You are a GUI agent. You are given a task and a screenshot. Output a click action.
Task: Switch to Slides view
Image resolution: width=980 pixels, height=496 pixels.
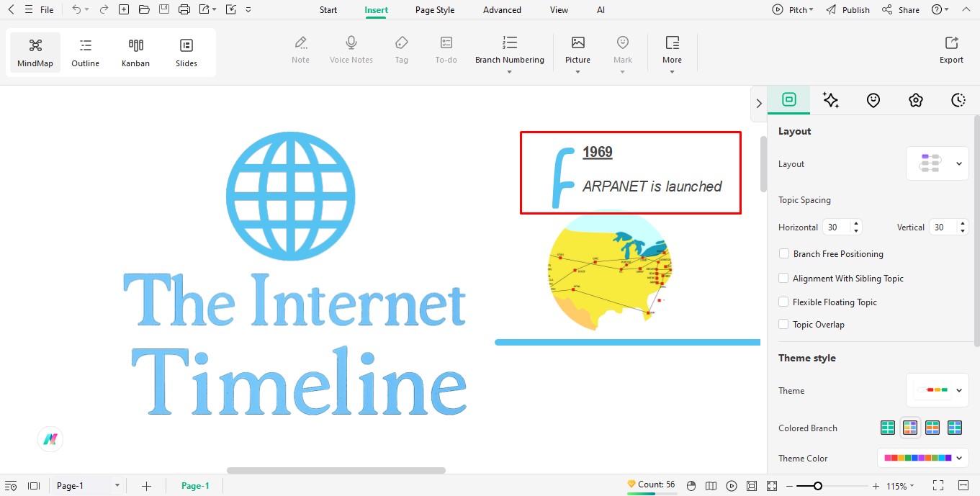[x=186, y=53]
